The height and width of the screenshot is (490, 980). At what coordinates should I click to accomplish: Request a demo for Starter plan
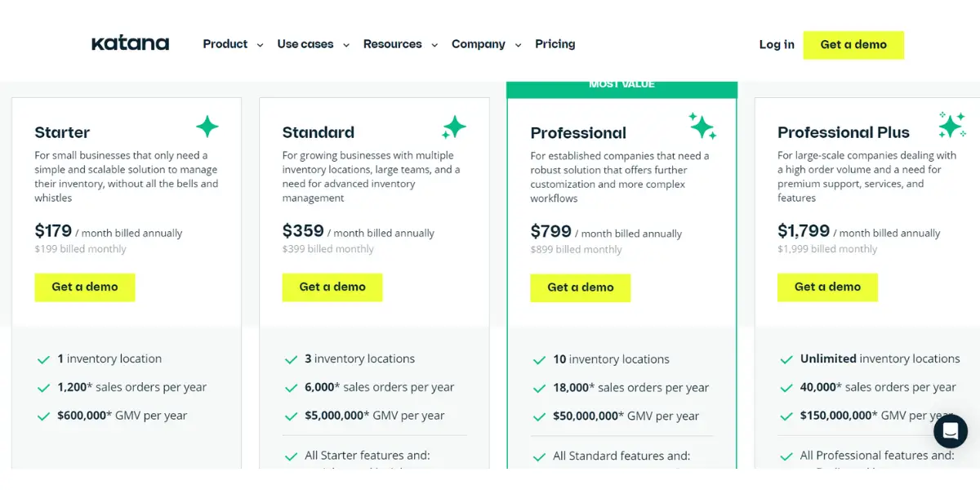click(85, 287)
